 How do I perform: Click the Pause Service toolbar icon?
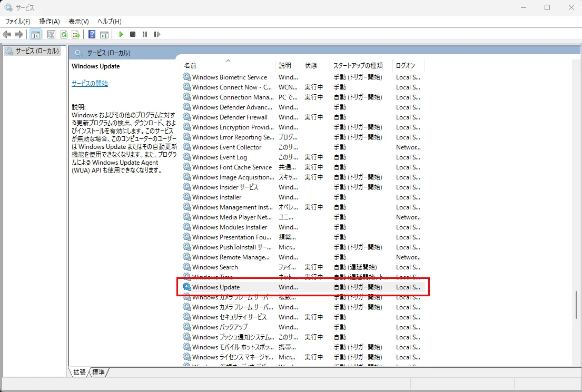145,34
